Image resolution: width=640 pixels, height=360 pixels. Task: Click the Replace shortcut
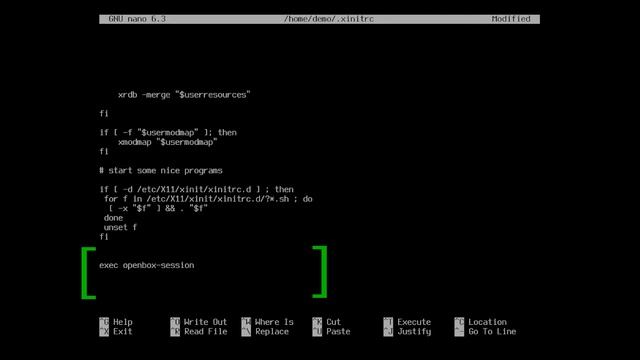pos(265,331)
